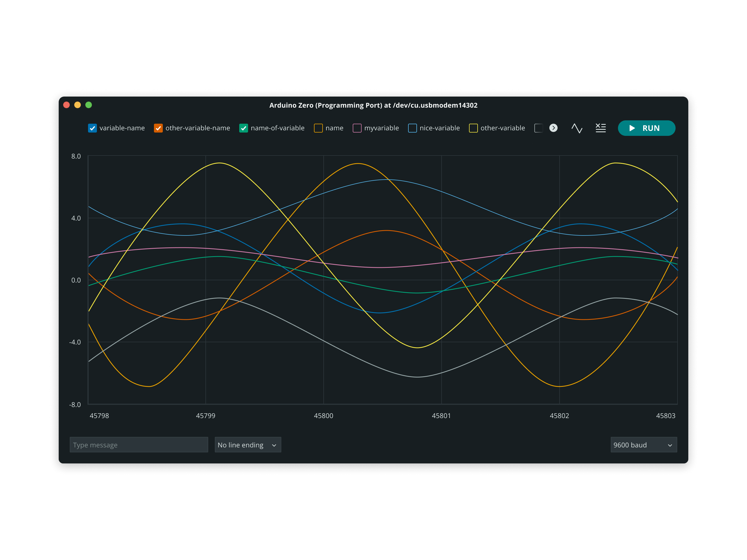Toggle the partially hidden grey checkbox

coord(538,128)
